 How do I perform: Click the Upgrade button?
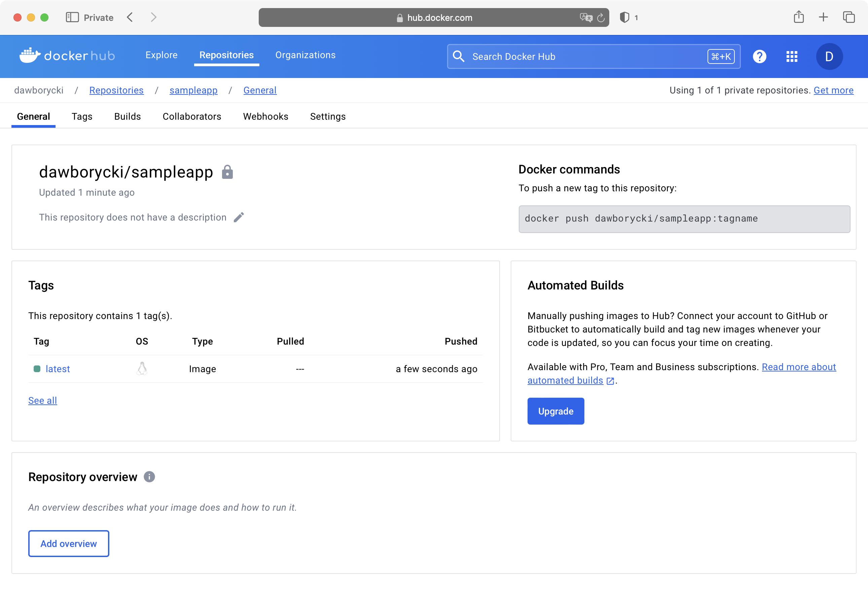tap(555, 411)
